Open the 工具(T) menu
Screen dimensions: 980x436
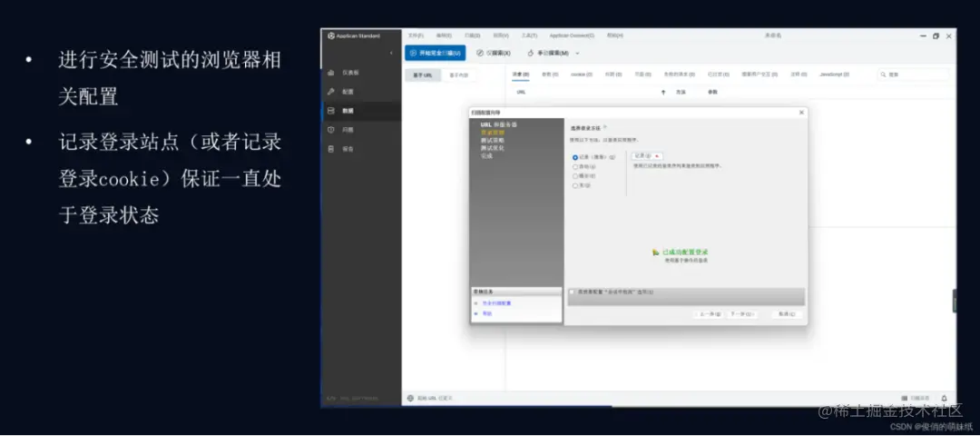pos(529,35)
